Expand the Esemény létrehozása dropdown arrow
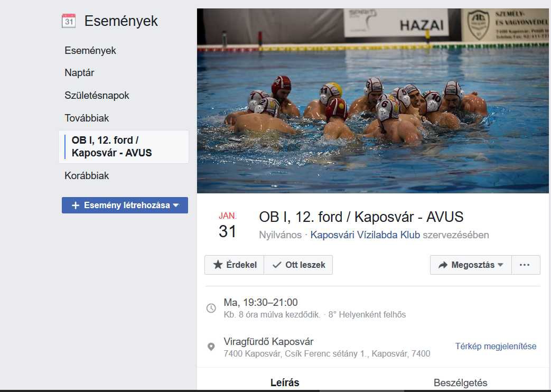The width and height of the screenshot is (551, 392). (x=176, y=205)
